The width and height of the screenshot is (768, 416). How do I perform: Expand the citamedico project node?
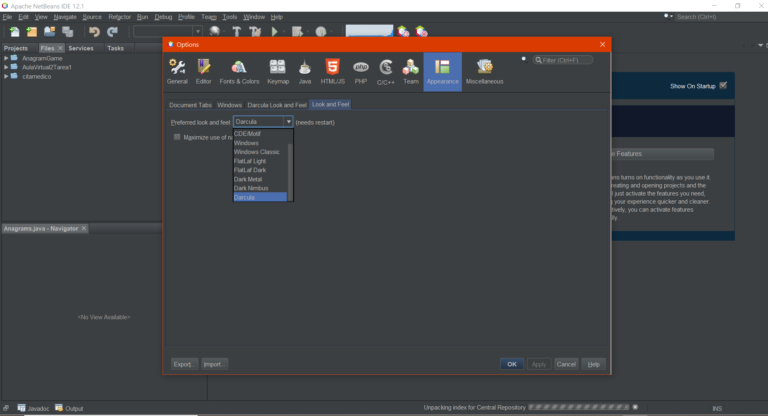click(6, 76)
